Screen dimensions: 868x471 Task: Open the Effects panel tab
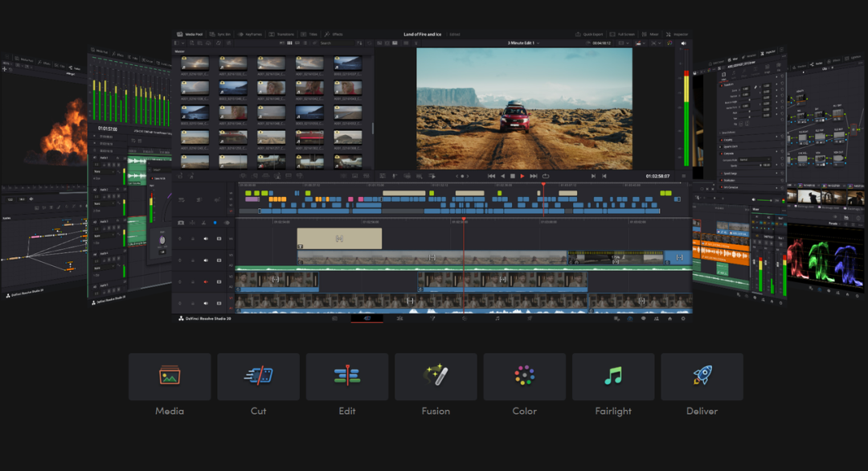(x=334, y=35)
